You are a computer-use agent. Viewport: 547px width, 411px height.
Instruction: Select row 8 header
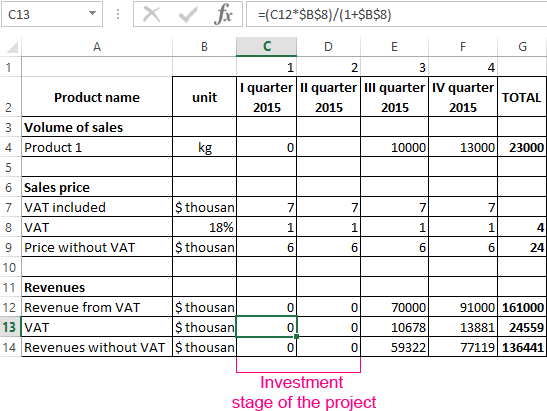tap(10, 227)
